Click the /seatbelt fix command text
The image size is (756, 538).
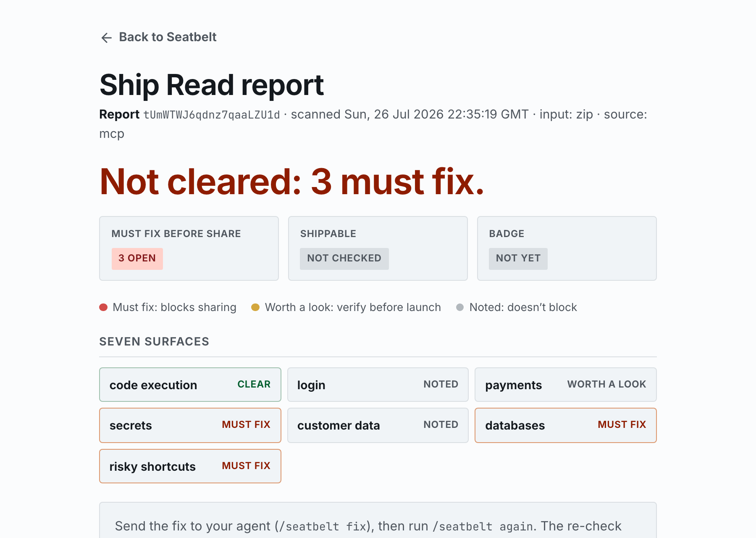tap(325, 526)
